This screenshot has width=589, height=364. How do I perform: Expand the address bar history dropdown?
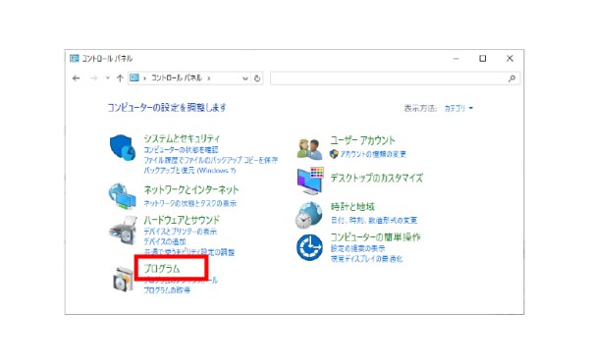[244, 78]
